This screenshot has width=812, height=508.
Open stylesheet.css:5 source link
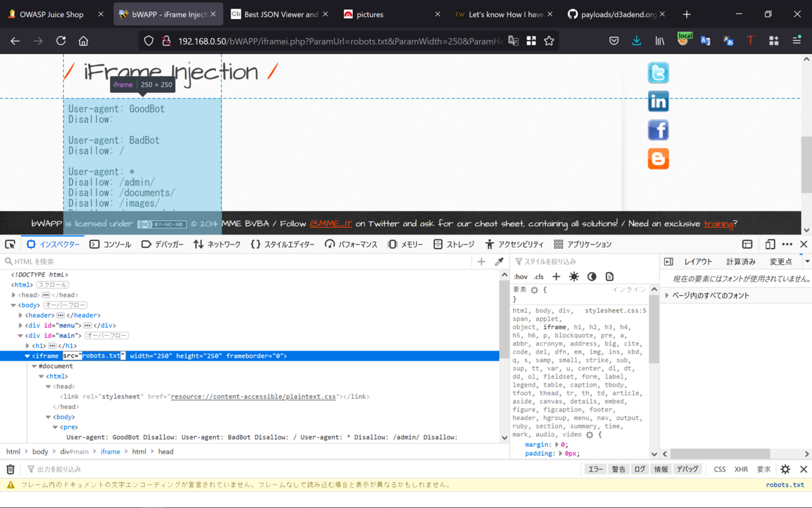coord(616,310)
